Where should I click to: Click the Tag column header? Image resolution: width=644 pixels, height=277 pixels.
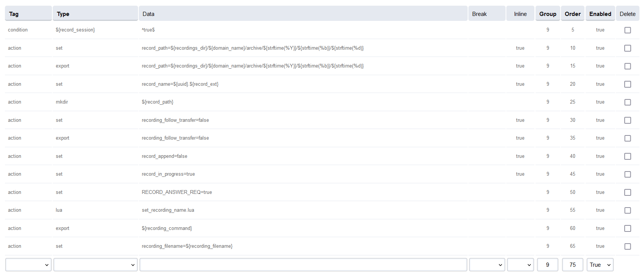click(x=14, y=14)
